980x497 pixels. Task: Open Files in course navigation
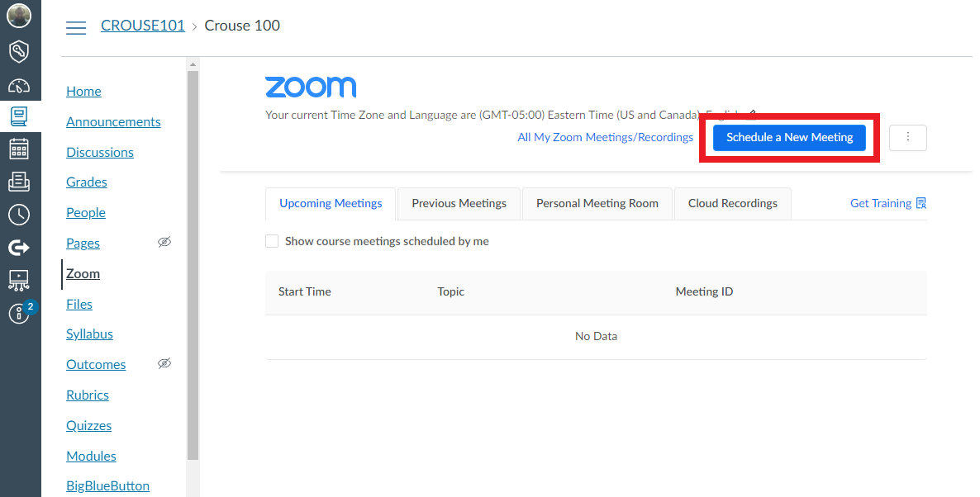click(x=79, y=304)
